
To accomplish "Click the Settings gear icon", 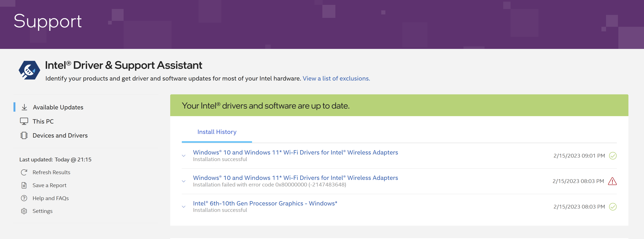I will coord(24,211).
